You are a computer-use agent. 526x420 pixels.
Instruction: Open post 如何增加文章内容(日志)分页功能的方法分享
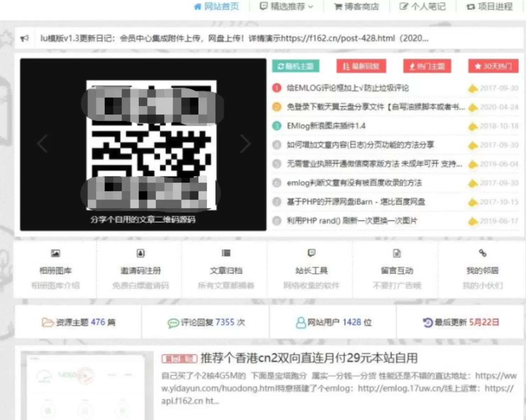click(x=360, y=145)
